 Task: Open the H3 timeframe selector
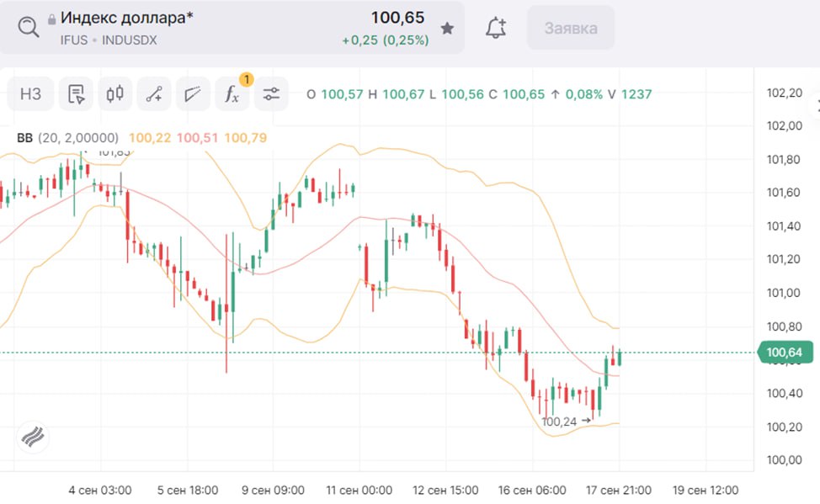(30, 94)
